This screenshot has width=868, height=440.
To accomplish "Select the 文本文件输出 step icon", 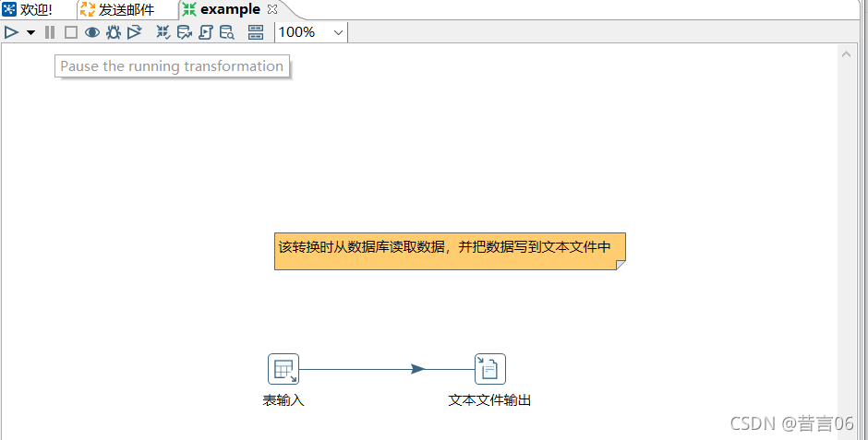I will click(490, 369).
